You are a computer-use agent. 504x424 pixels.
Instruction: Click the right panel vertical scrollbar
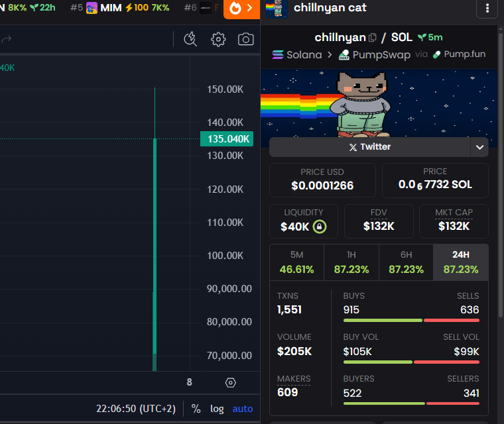tap(501, 174)
